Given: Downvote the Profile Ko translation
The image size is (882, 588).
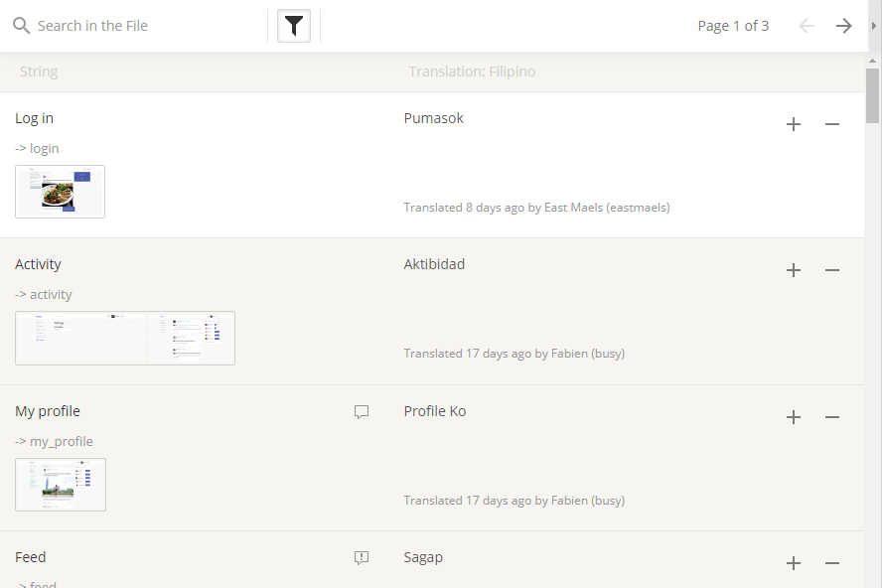Looking at the screenshot, I should click(832, 417).
